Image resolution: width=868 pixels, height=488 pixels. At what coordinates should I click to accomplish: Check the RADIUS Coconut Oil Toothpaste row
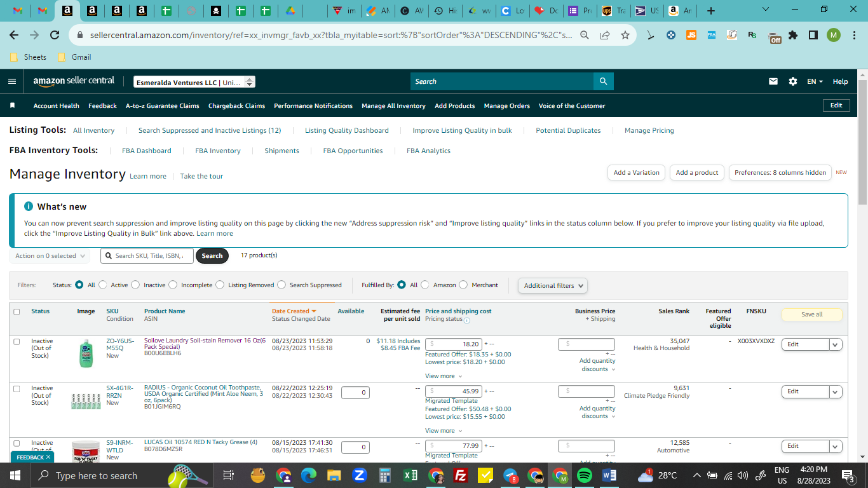[17, 388]
